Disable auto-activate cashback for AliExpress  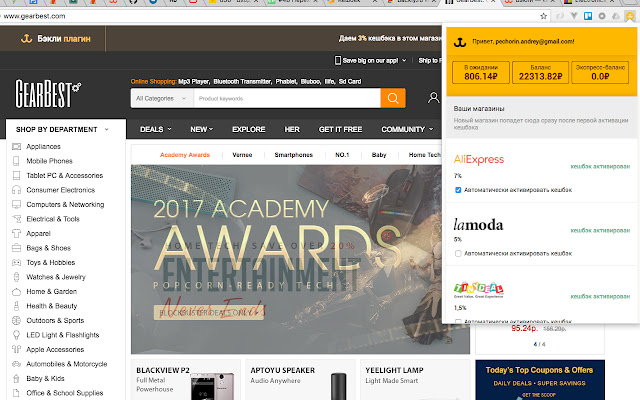coord(458,190)
